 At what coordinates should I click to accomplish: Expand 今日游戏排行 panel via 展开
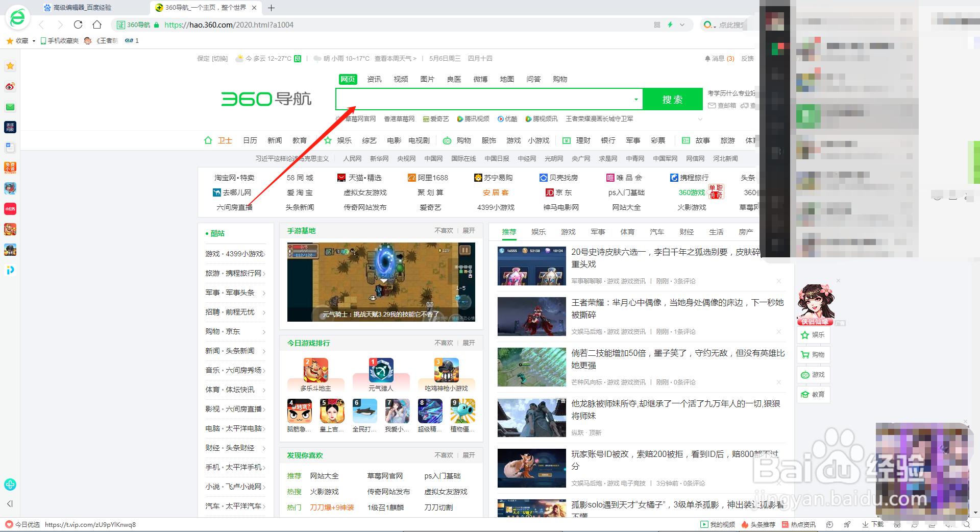coord(469,343)
